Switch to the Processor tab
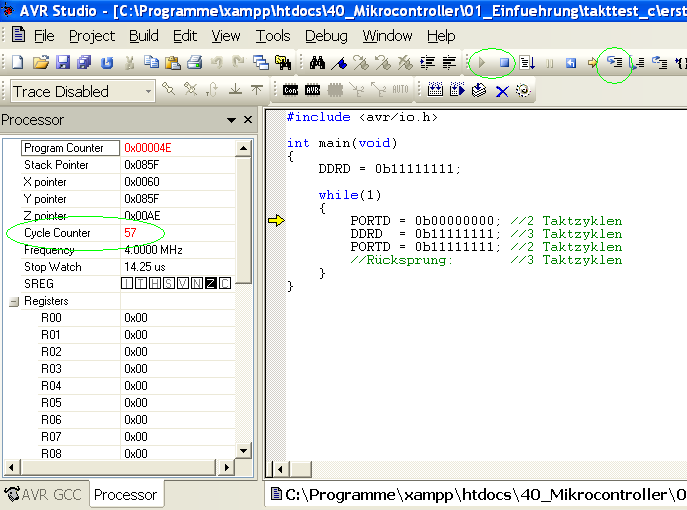 125,495
